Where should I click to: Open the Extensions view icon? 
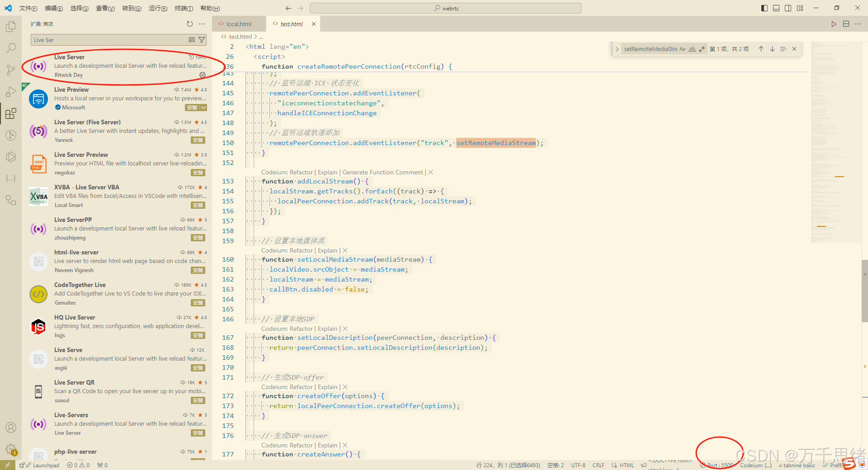point(11,113)
